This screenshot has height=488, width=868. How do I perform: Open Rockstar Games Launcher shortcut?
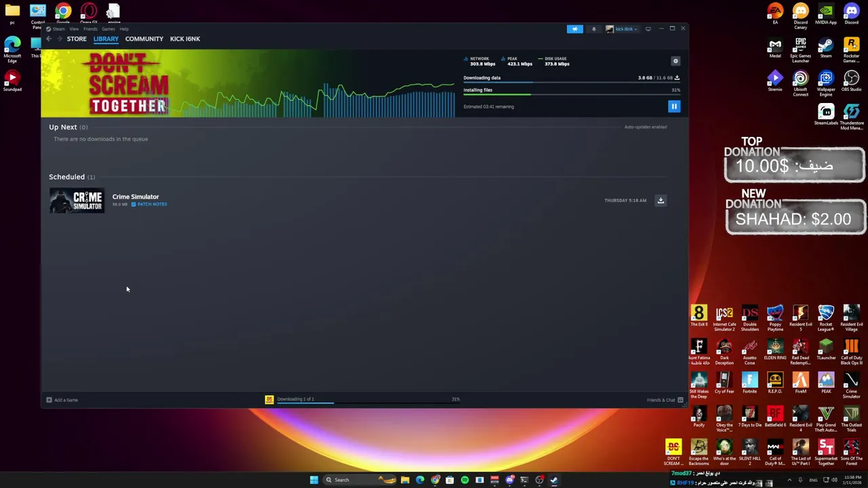851,50
